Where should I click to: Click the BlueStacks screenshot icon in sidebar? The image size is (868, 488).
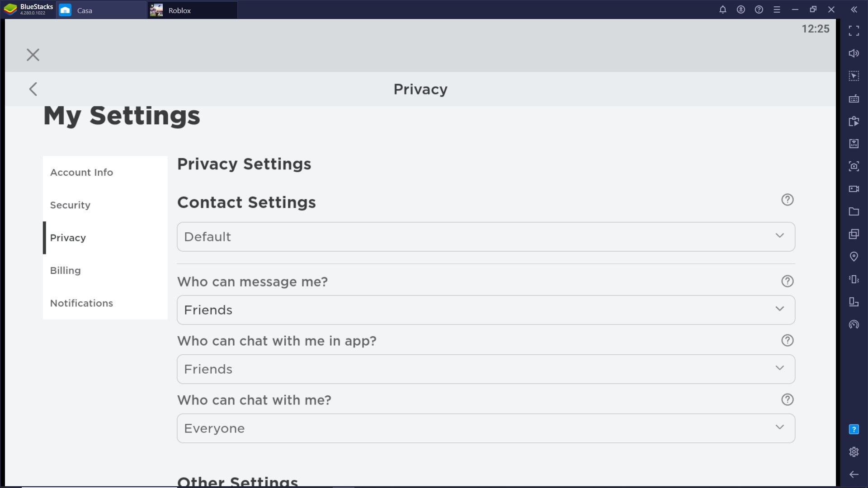coord(855,166)
